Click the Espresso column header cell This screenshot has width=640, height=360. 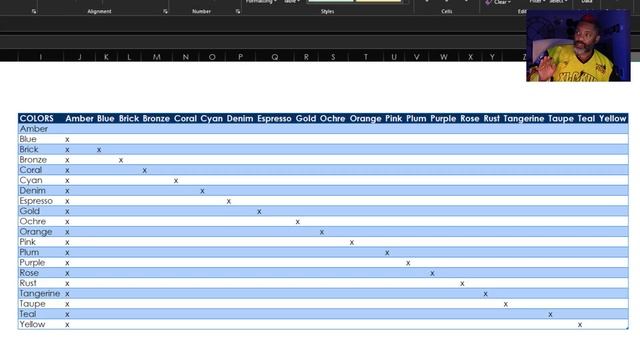tap(274, 118)
